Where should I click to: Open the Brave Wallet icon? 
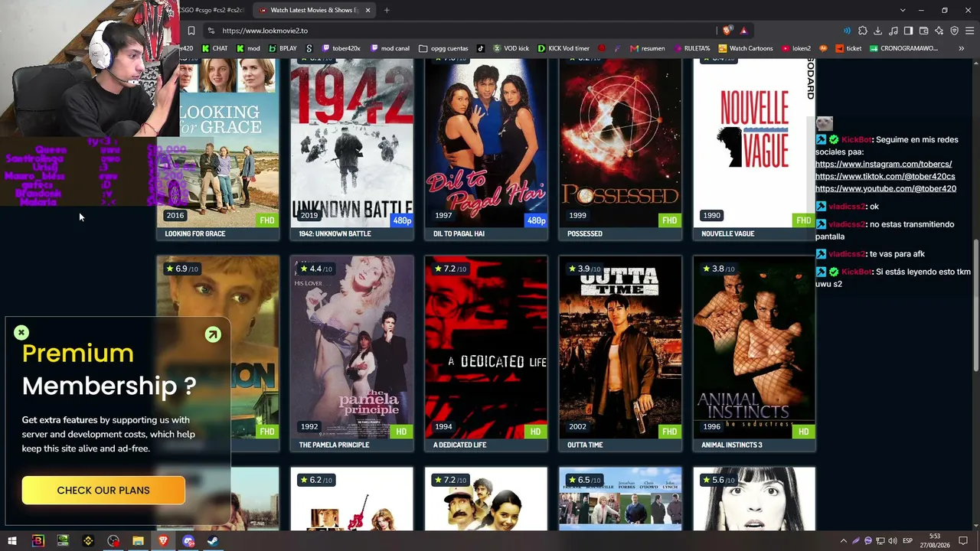924,31
